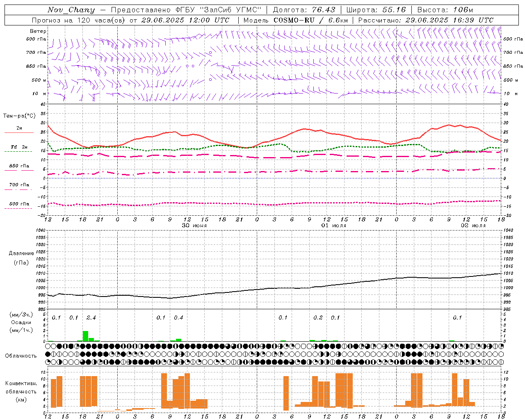Click the '30 июня' date label

tap(194, 226)
